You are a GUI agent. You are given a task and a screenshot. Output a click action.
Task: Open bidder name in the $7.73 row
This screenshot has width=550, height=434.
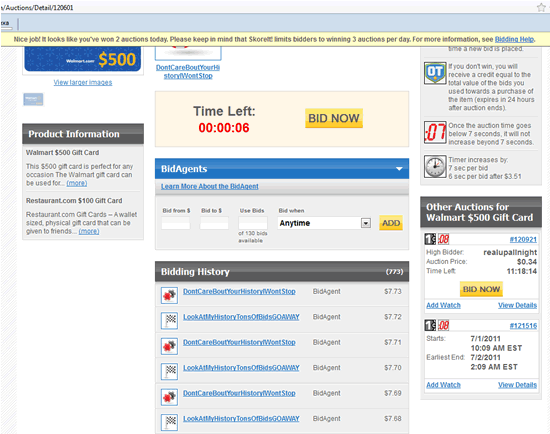point(239,292)
